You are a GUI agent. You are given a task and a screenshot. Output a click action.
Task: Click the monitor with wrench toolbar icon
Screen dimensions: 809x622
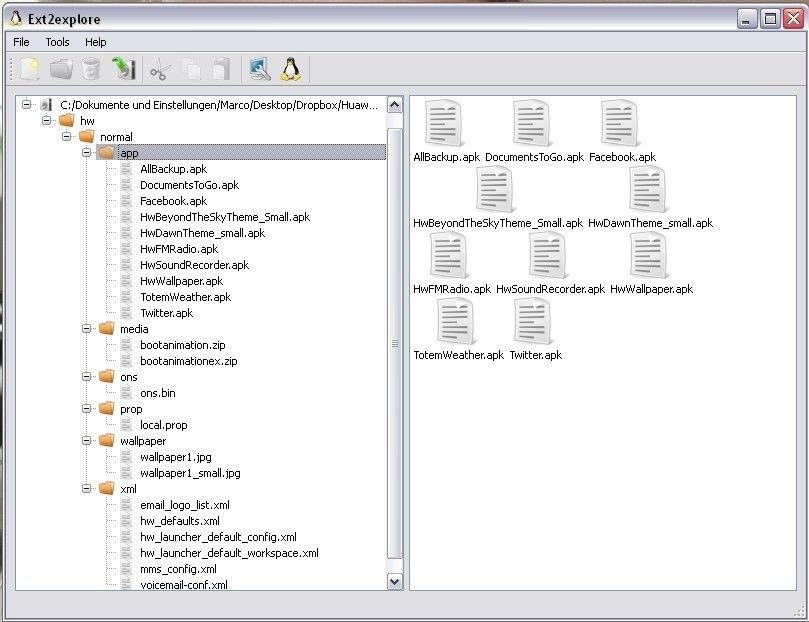(x=260, y=69)
